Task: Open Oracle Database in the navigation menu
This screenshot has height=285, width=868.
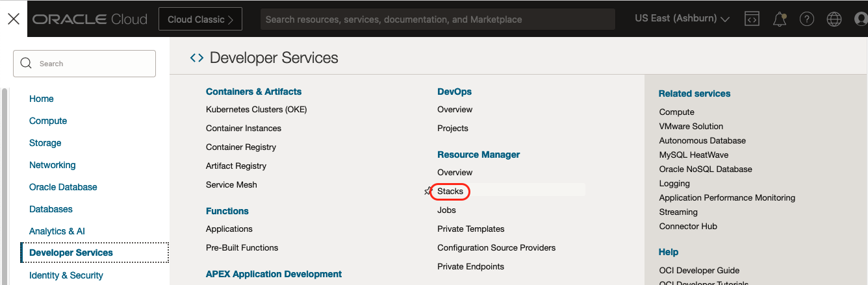Action: tap(63, 187)
